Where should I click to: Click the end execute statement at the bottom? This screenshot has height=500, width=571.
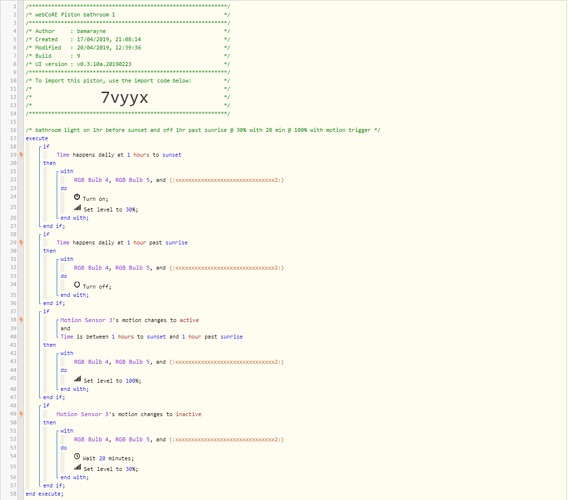click(x=44, y=494)
